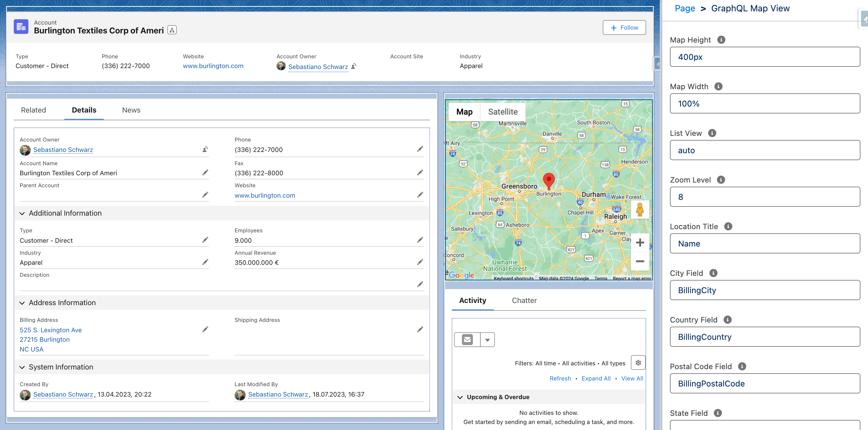Collapse Address Information section
Screen dimensions: 868x430
coord(22,303)
